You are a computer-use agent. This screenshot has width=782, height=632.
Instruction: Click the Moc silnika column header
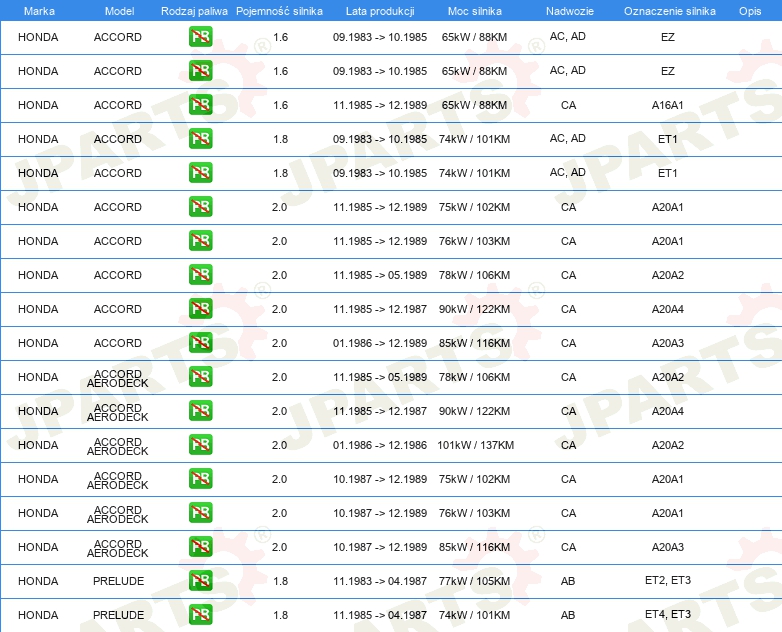click(x=475, y=11)
